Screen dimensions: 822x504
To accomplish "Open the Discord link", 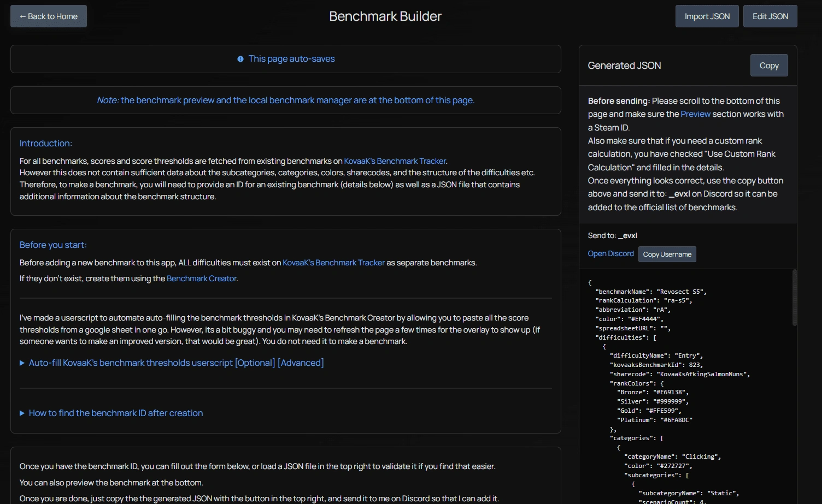I will (610, 253).
